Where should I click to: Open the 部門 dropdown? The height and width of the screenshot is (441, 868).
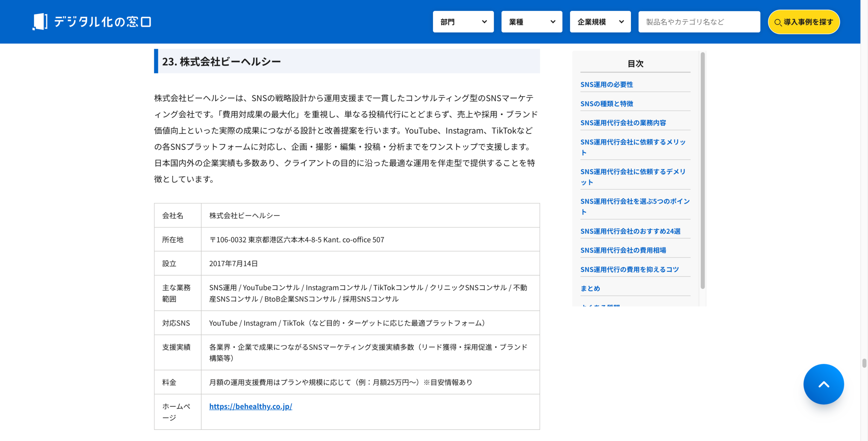coord(463,21)
